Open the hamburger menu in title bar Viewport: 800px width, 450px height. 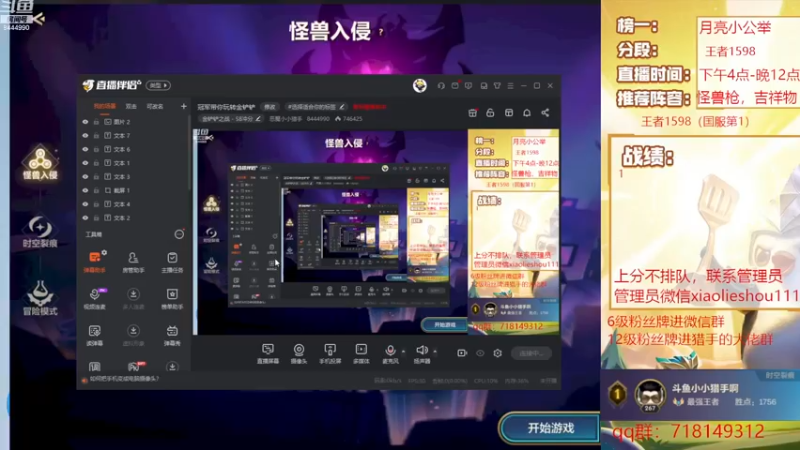(510, 86)
